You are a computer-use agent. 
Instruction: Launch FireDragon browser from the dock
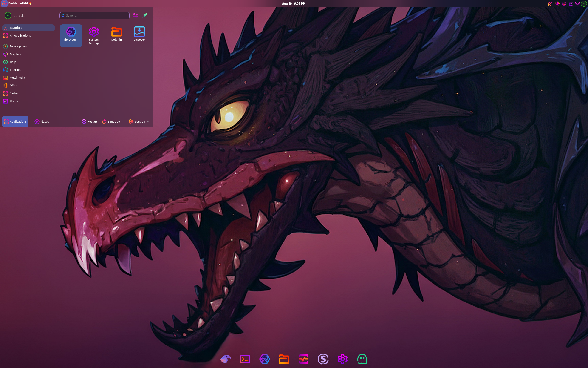coord(264,359)
